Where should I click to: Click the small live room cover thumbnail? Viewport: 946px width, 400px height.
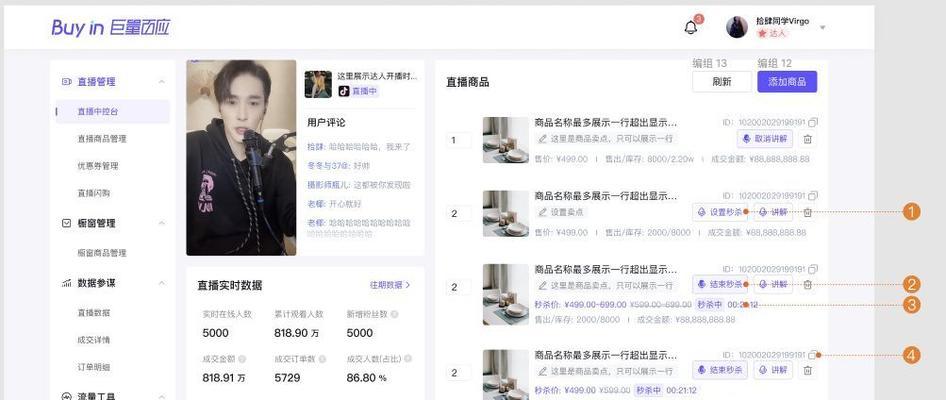tap(318, 84)
